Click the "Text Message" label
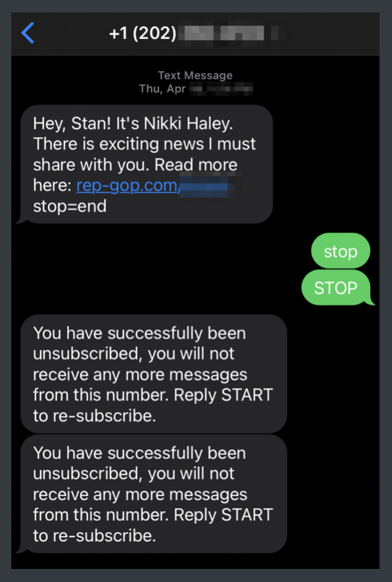 click(x=195, y=75)
